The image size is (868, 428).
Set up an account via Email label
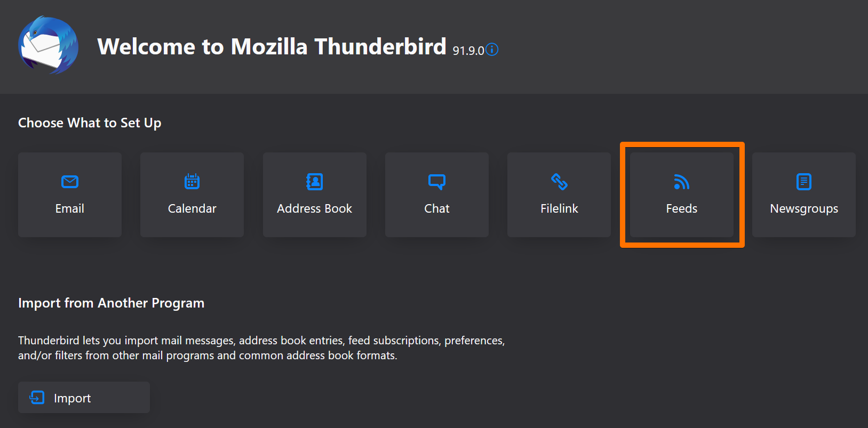[x=70, y=209]
